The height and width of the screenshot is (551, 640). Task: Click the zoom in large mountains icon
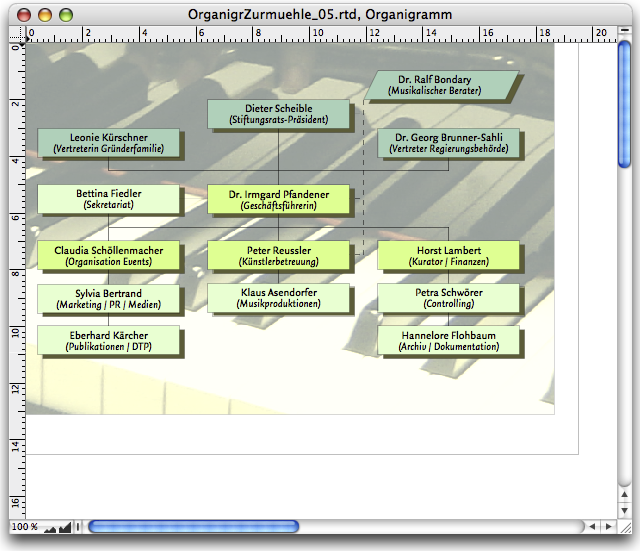[x=66, y=526]
